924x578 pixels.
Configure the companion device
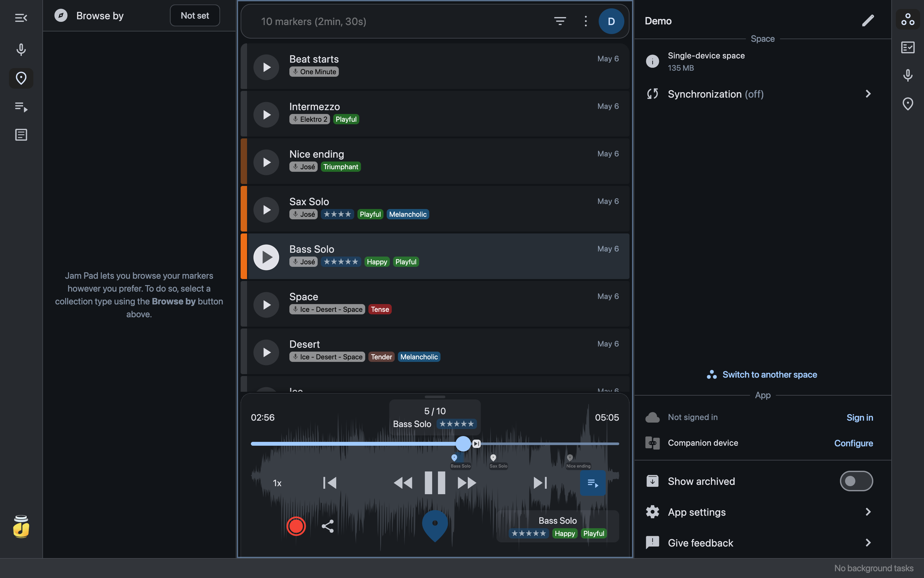(x=853, y=443)
